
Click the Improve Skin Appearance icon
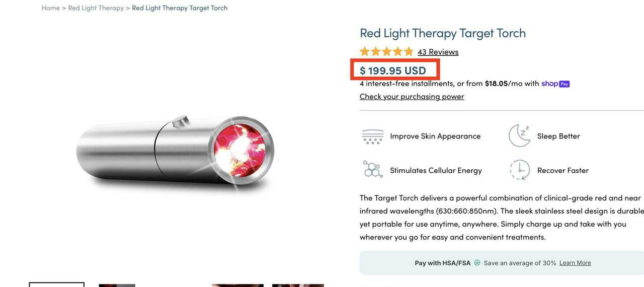tap(372, 136)
